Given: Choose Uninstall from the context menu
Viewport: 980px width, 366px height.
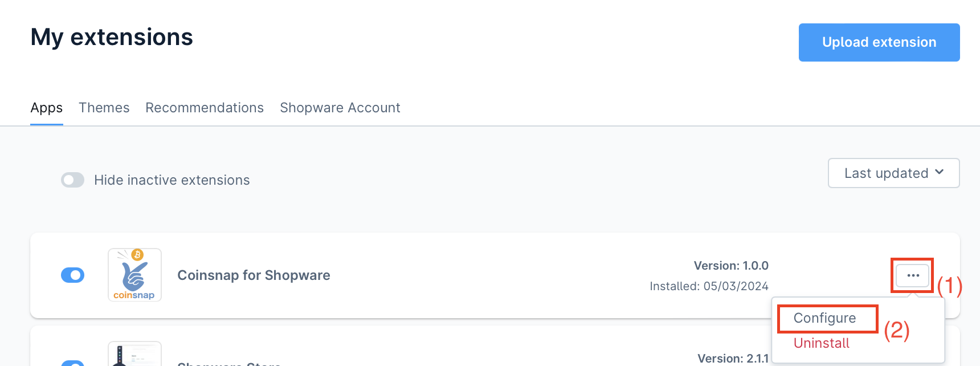Looking at the screenshot, I should point(821,343).
